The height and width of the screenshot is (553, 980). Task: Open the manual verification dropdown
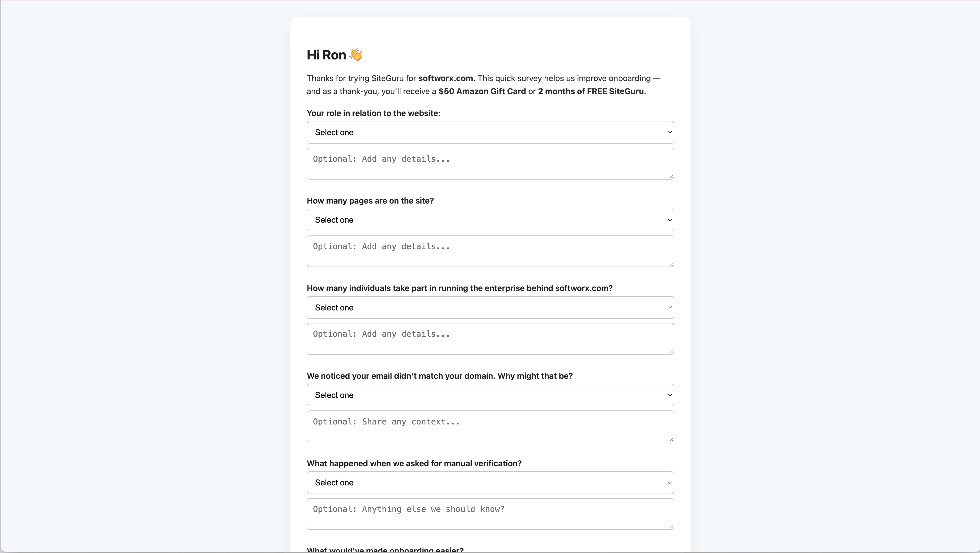coord(490,483)
